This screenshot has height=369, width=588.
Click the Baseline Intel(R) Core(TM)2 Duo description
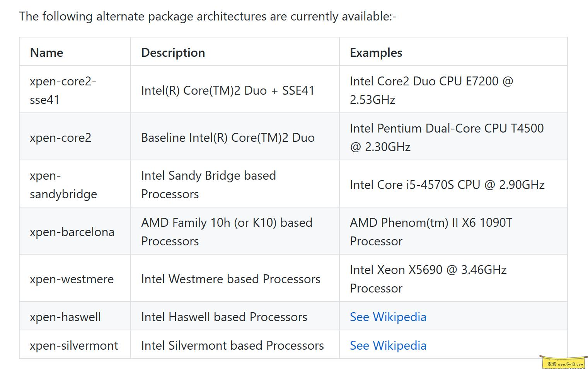click(x=228, y=138)
